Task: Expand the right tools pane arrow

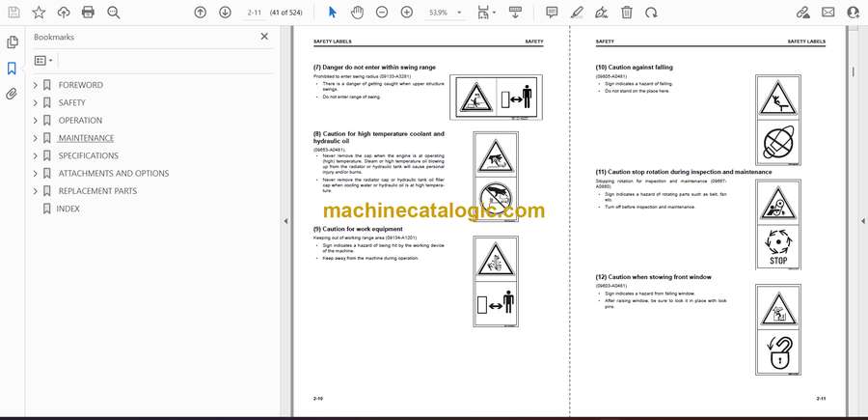Action: coord(862,221)
